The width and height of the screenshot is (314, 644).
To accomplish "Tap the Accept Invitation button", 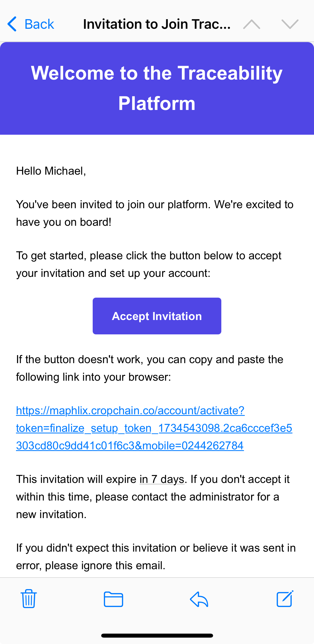I will (x=157, y=316).
